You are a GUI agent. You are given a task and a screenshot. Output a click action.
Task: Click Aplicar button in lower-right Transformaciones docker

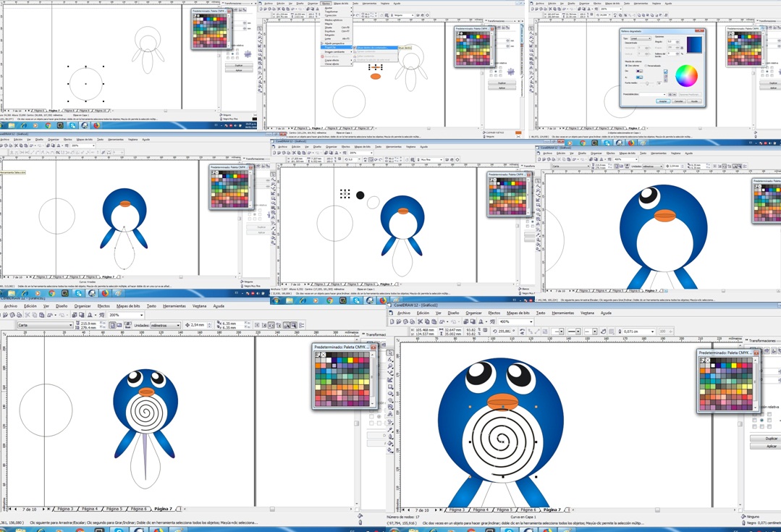[766, 447]
